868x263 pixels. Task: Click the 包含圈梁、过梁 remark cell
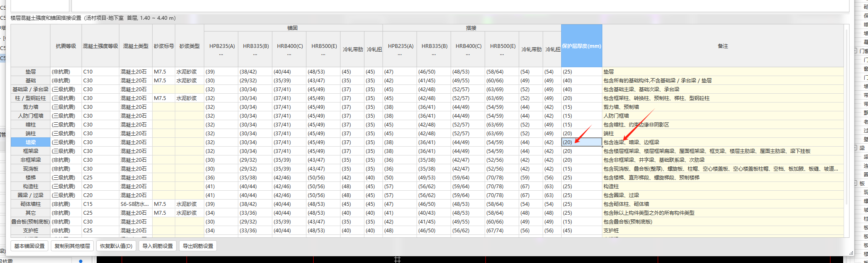click(x=723, y=195)
